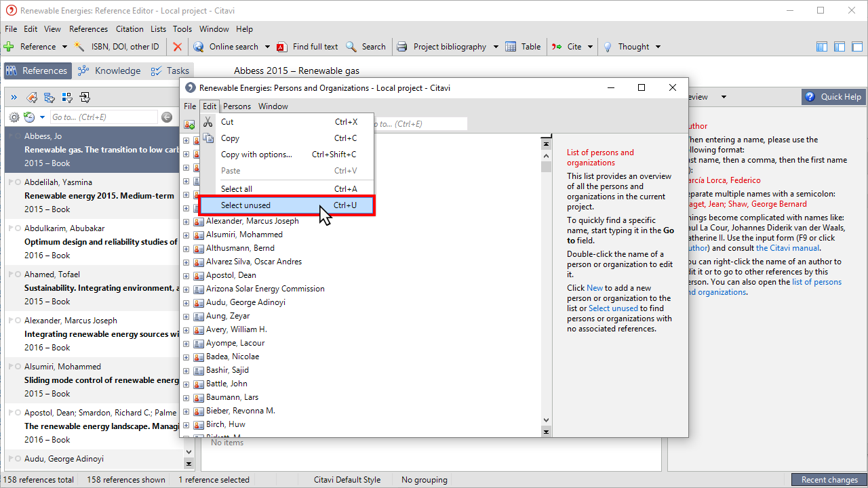Viewport: 868px width, 488px height.
Task: Expand the Badea, Nicolae tree node
Action: 186,357
